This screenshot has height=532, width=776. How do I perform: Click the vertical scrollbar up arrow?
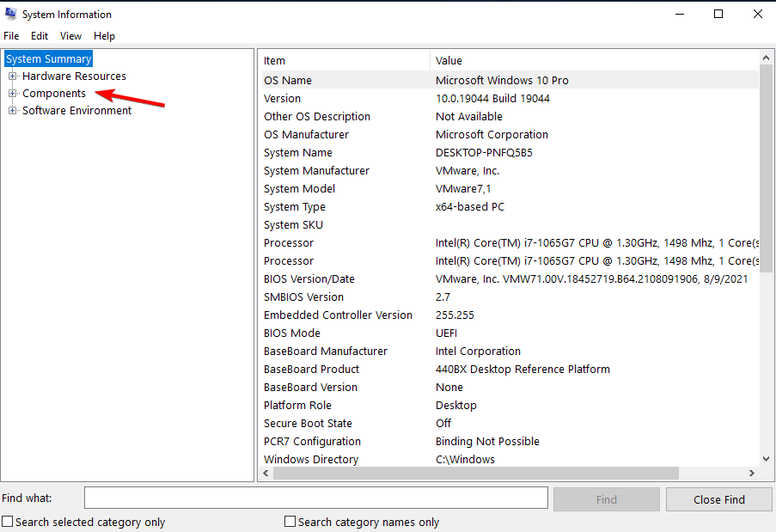pyautogui.click(x=766, y=58)
